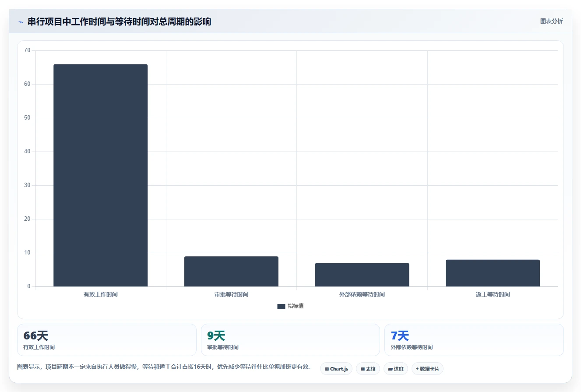
Task: Open the 9天 审批等待时间 stat card
Action: tap(290, 340)
